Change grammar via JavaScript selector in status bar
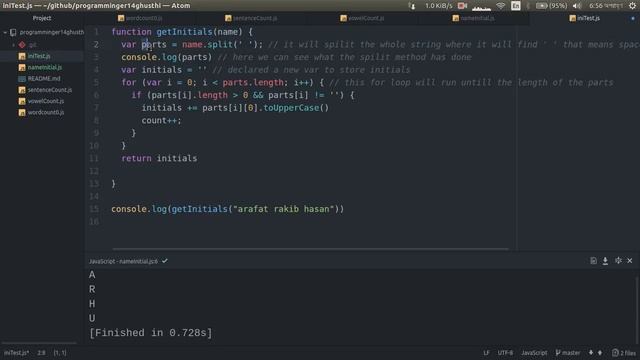This screenshot has height=360, width=640. pyautogui.click(x=534, y=353)
